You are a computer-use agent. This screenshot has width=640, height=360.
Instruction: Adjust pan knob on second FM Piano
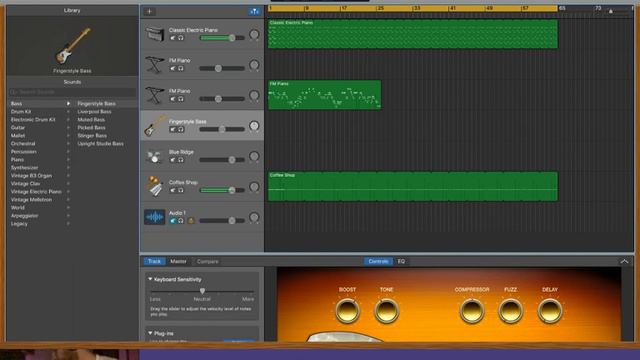pos(254,96)
